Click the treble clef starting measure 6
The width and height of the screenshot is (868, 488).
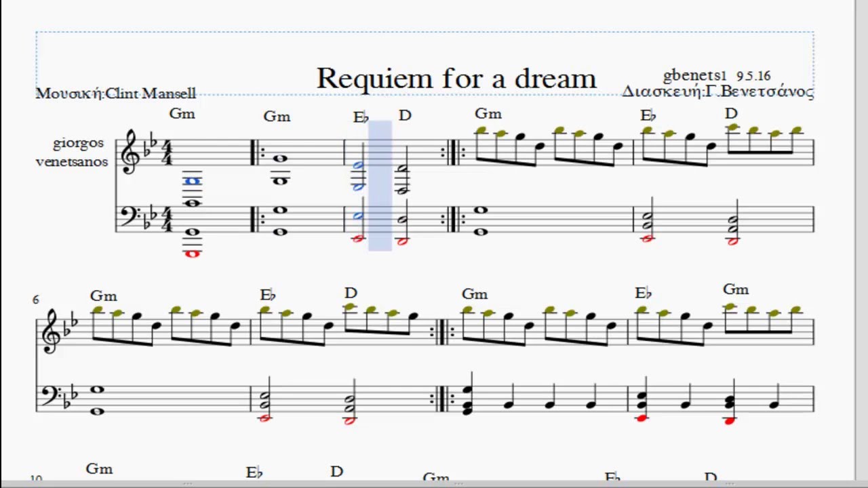pyautogui.click(x=52, y=330)
